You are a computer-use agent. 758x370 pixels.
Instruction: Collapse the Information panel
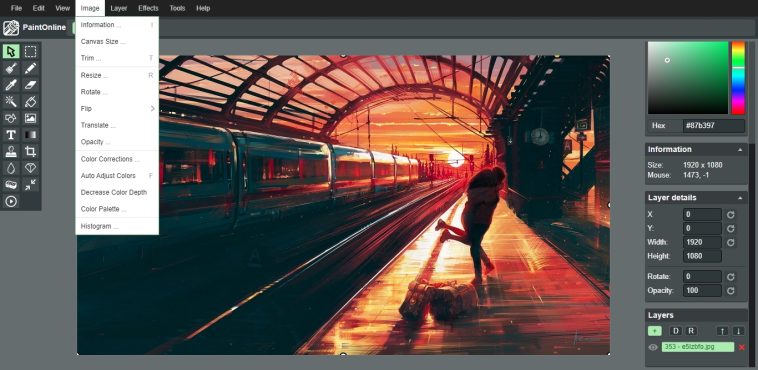pyautogui.click(x=740, y=150)
